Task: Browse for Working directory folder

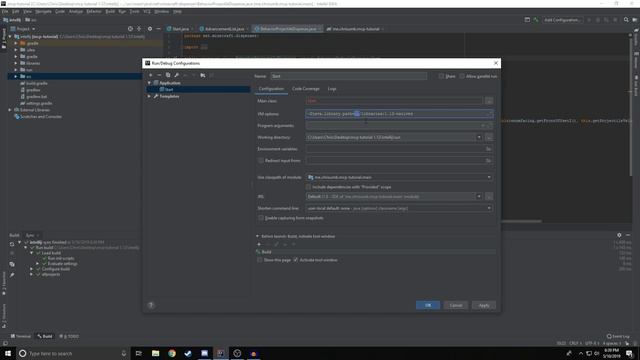Action: point(489,138)
